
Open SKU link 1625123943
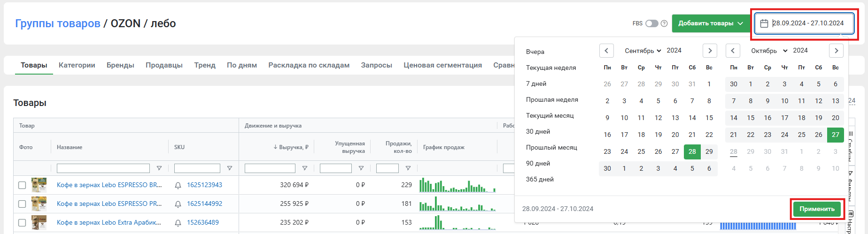[x=205, y=185]
